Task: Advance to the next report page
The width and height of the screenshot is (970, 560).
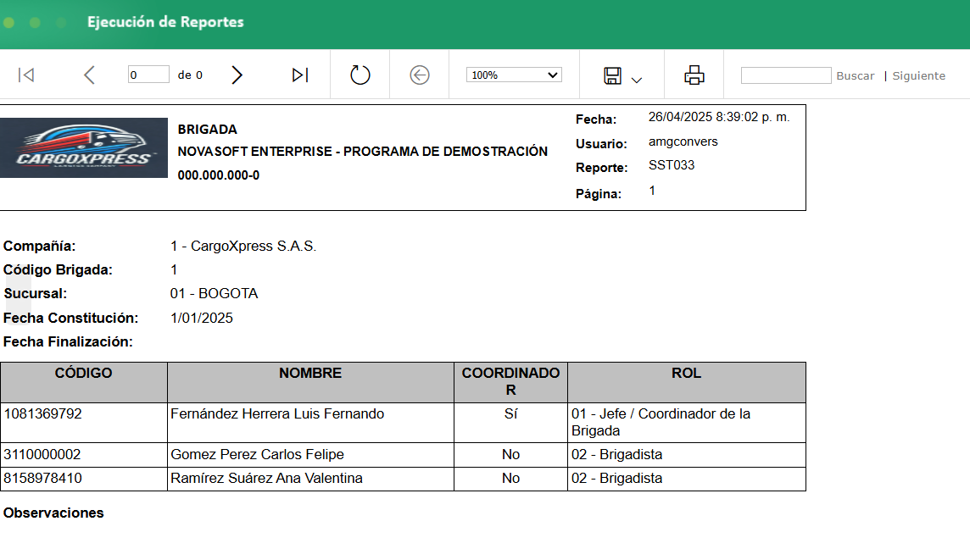Action: tap(237, 75)
